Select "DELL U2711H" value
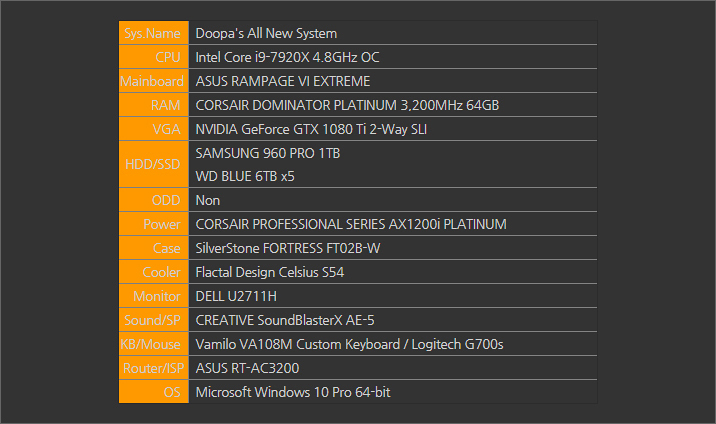The height and width of the screenshot is (424, 716). coord(236,296)
